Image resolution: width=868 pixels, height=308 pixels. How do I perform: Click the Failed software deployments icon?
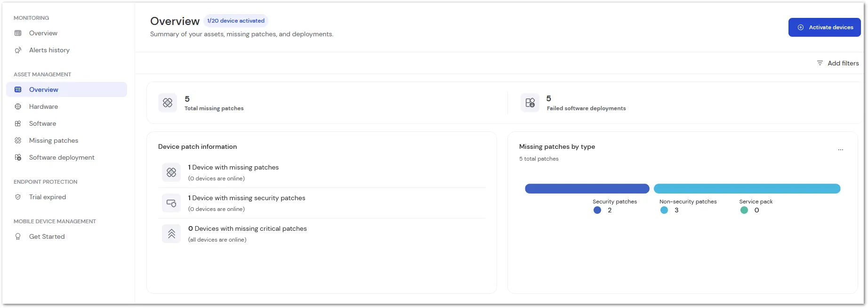pyautogui.click(x=530, y=103)
